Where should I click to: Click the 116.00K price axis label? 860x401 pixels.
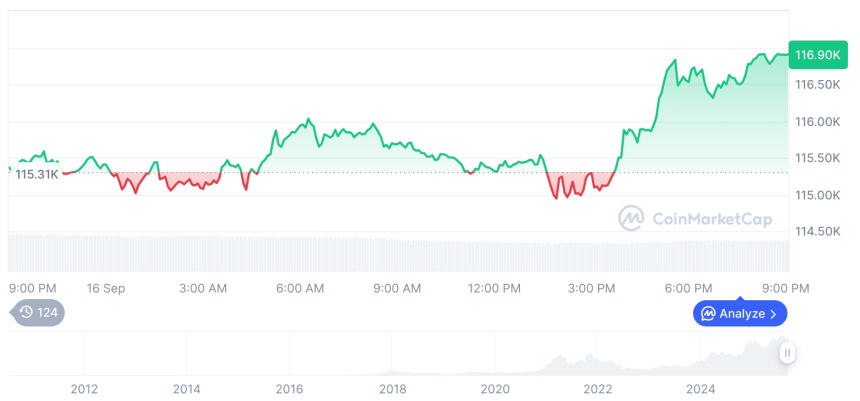point(817,121)
